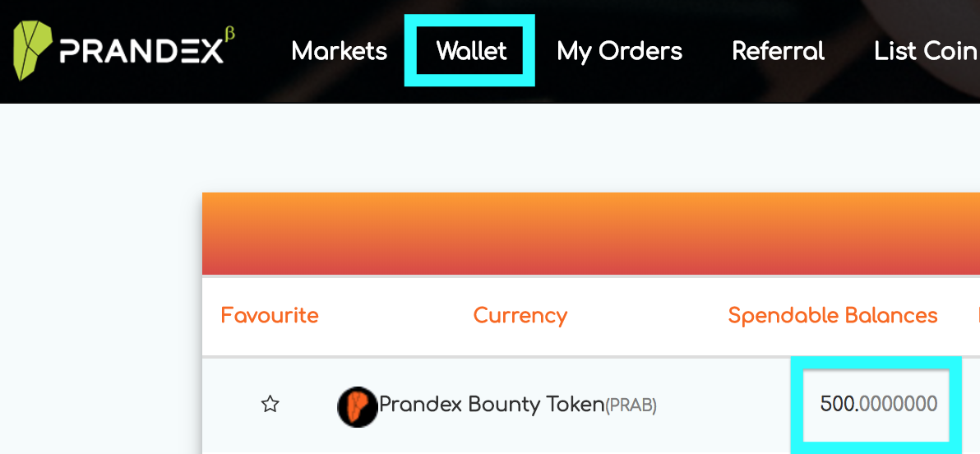Open the Referral page
Image resolution: width=980 pixels, height=454 pixels.
(778, 52)
